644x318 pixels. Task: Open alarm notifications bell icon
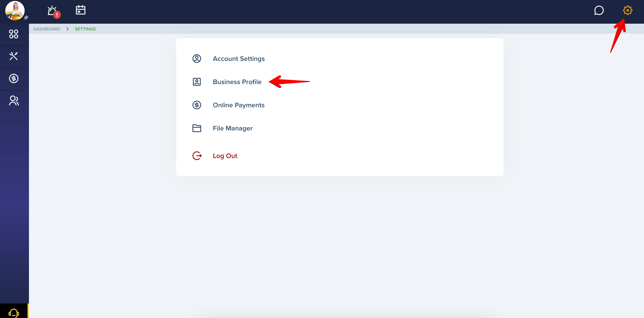point(52,10)
